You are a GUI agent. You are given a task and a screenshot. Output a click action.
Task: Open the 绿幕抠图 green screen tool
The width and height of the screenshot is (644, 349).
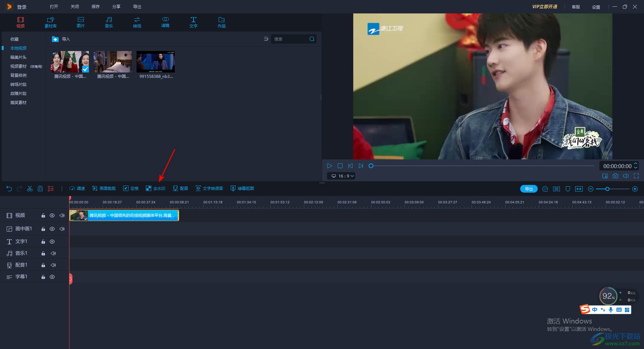coord(242,189)
